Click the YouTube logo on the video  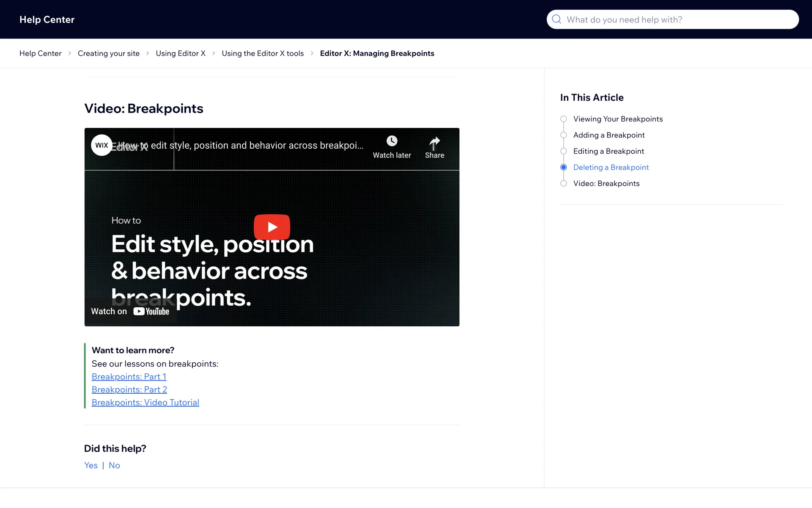[151, 312]
